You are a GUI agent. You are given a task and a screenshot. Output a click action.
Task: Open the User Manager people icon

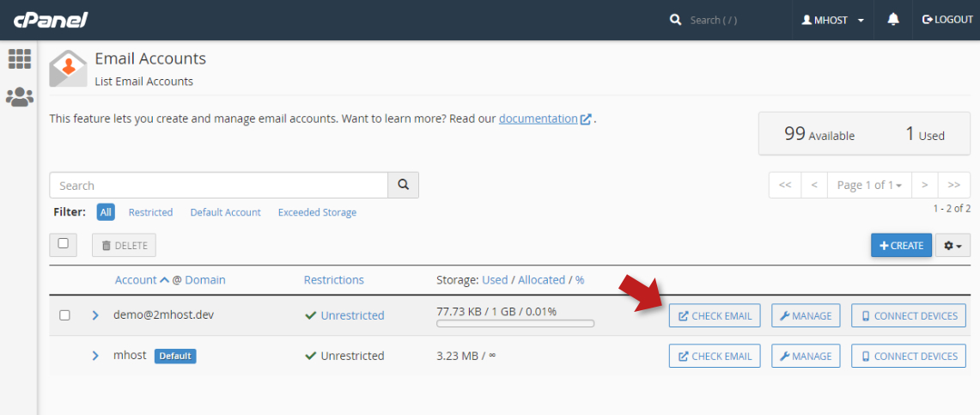(19, 97)
